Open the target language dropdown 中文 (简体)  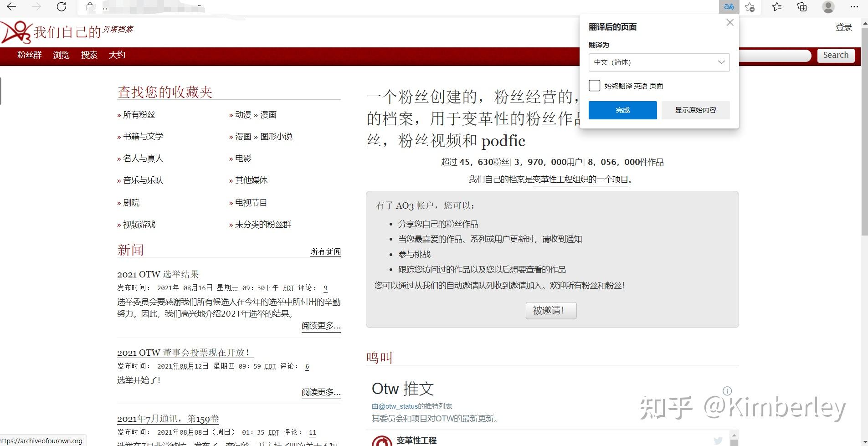[x=659, y=62]
